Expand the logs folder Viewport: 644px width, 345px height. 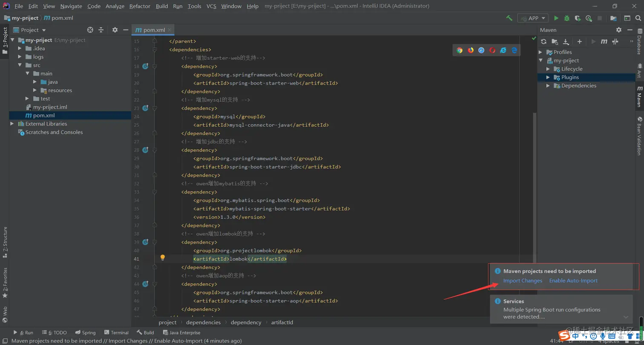pos(20,57)
